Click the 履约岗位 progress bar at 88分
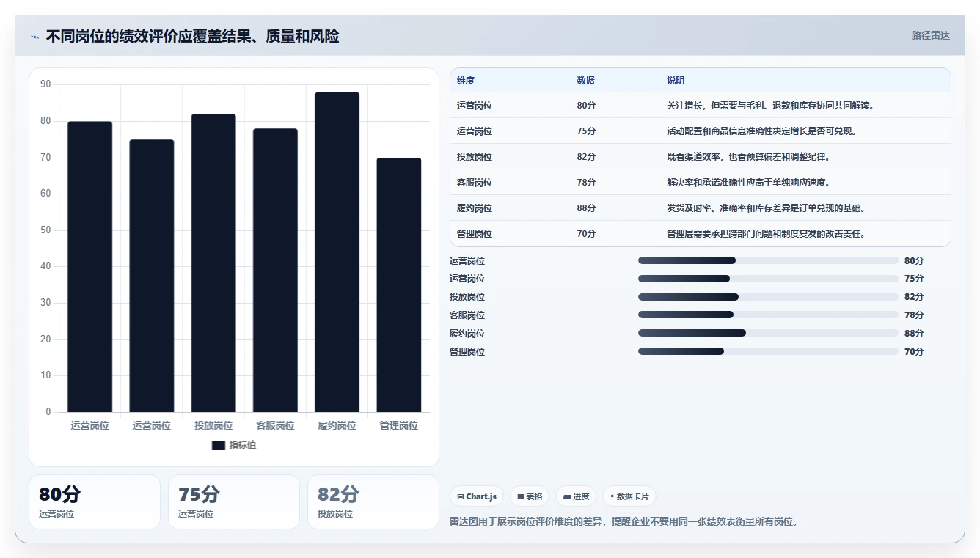The width and height of the screenshot is (980, 558). click(x=768, y=333)
